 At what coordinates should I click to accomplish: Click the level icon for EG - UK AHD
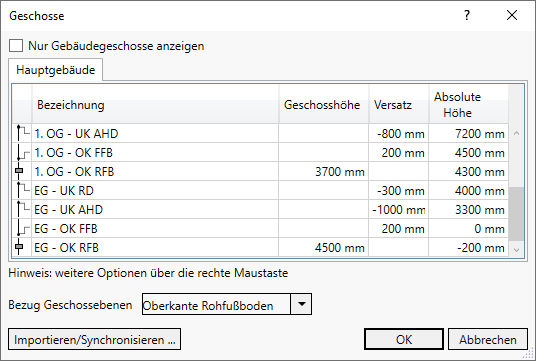point(22,210)
